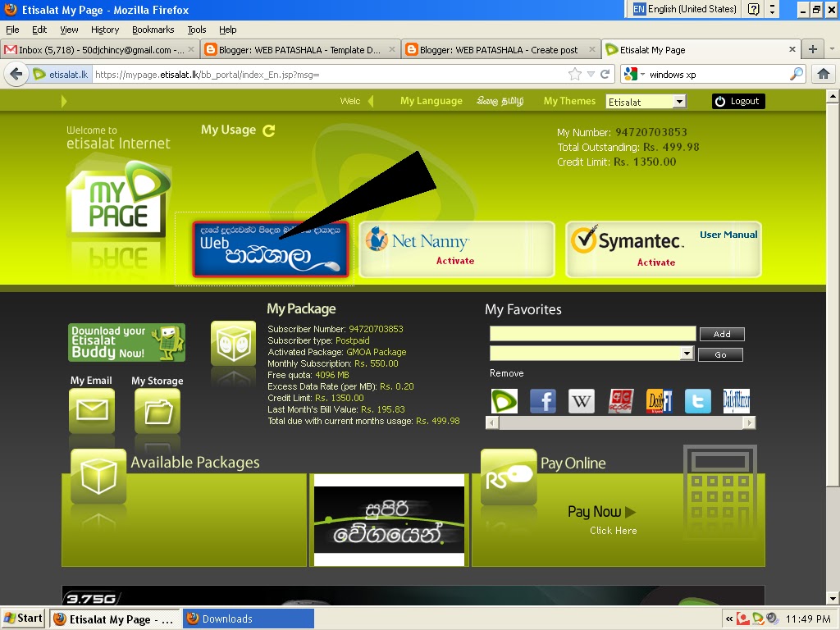The image size is (840, 630).
Task: Click the Add favorite button
Action: 722,334
